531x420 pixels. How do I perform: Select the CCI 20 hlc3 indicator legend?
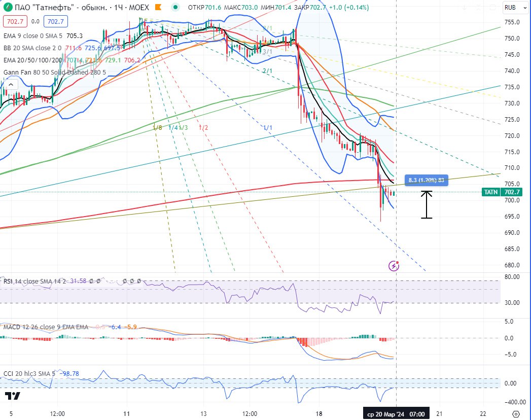[29, 374]
